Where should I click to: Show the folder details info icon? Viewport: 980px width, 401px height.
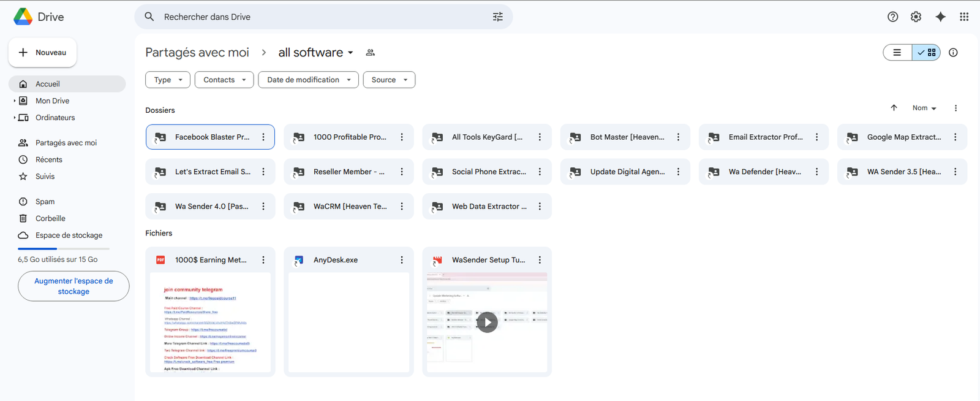pyautogui.click(x=953, y=53)
